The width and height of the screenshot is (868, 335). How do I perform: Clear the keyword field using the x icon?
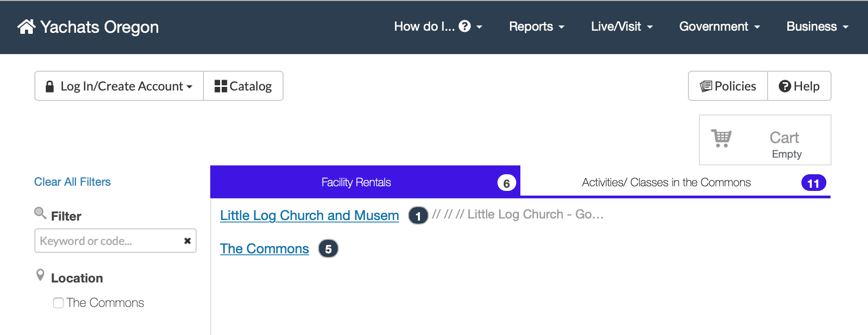187,240
